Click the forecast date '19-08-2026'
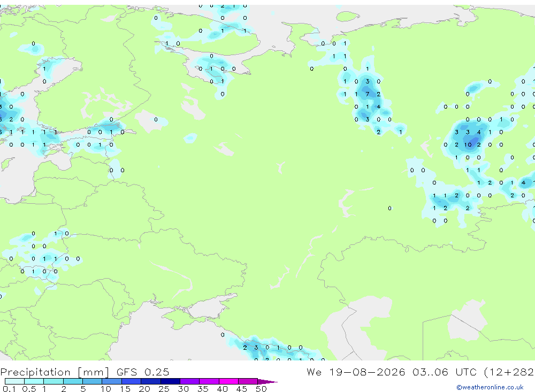535x392 pixels. (x=367, y=372)
